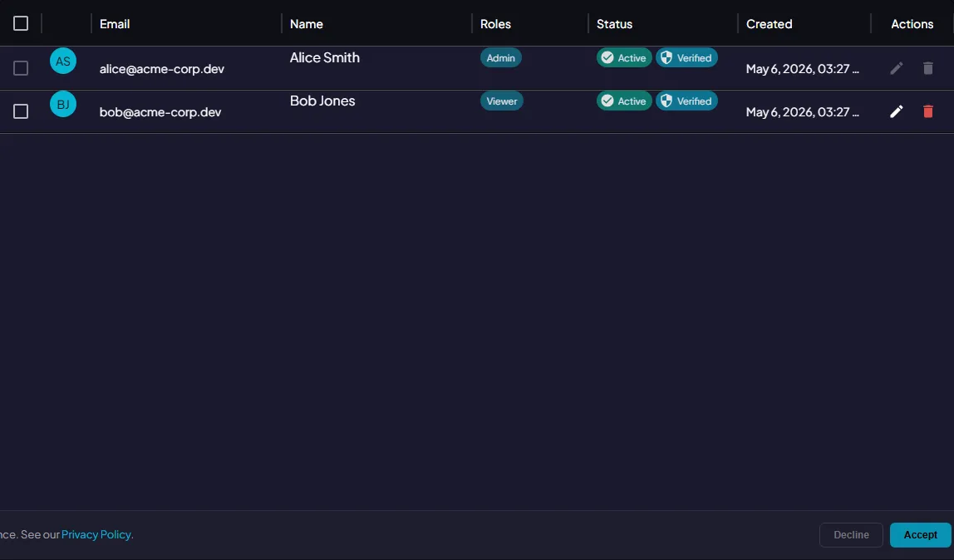Viewport: 954px width, 560px height.
Task: Accept the cookie consent
Action: pyautogui.click(x=920, y=534)
